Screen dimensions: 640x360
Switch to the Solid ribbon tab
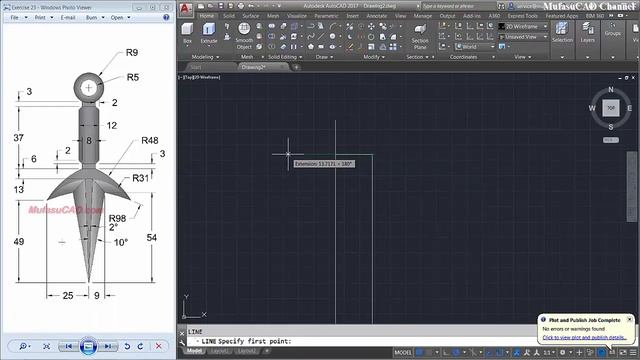point(229,16)
